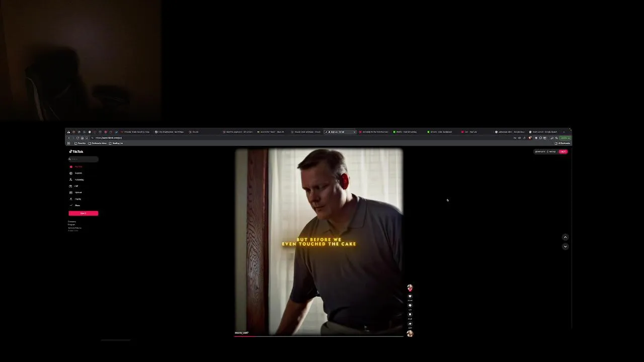The image size is (644, 362).
Task: Open the Reading List folder in the bookmarks bar
Action: point(116,143)
